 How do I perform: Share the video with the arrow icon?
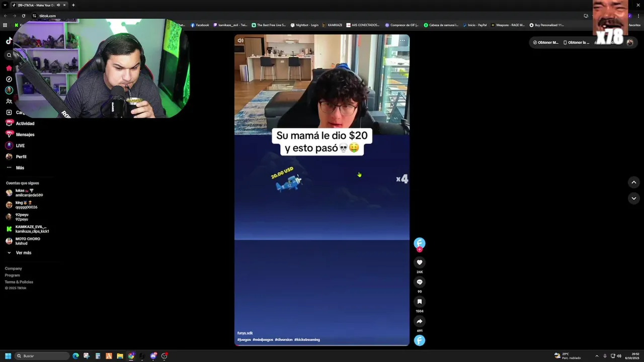420,321
